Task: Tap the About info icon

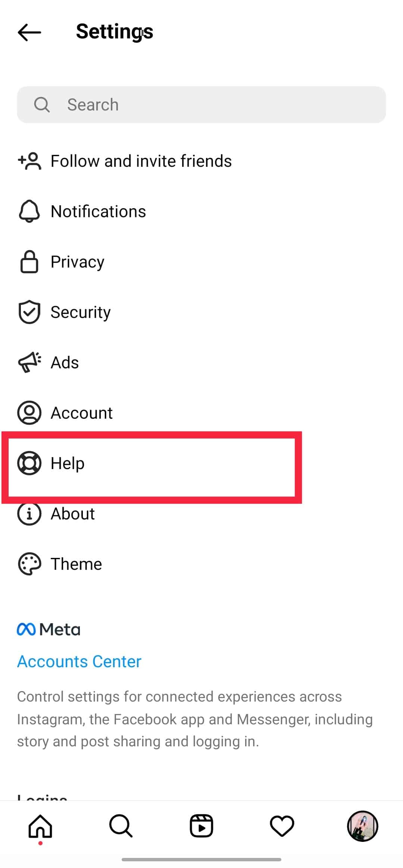Action: pos(29,514)
